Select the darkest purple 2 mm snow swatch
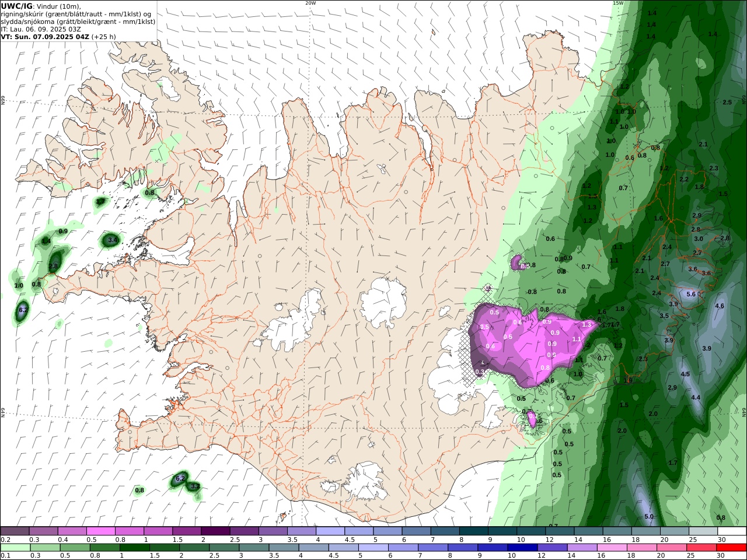This screenshot has height=560, width=747. (215, 531)
